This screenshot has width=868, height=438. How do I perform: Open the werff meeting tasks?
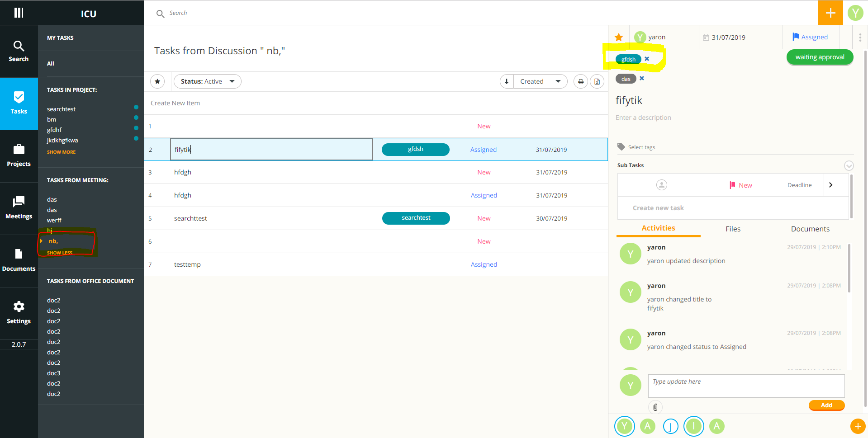pyautogui.click(x=54, y=220)
